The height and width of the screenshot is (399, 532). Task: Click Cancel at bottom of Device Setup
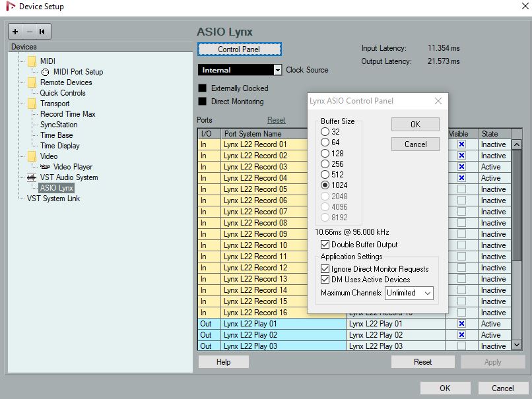tap(503, 388)
